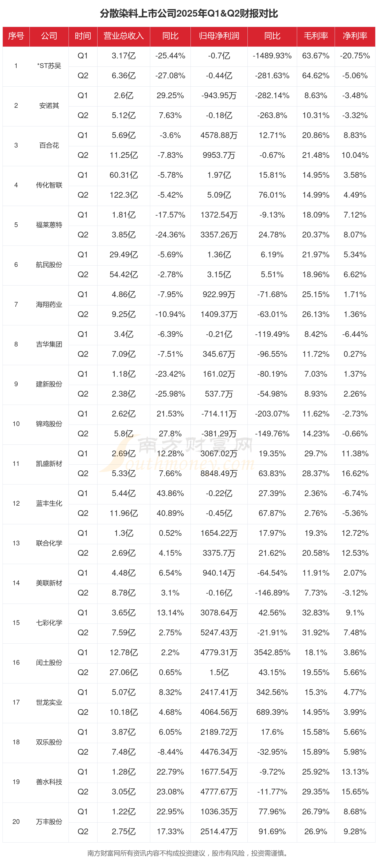Click the 公司 column header
Viewport: 378px width, 868px height.
(x=49, y=36)
